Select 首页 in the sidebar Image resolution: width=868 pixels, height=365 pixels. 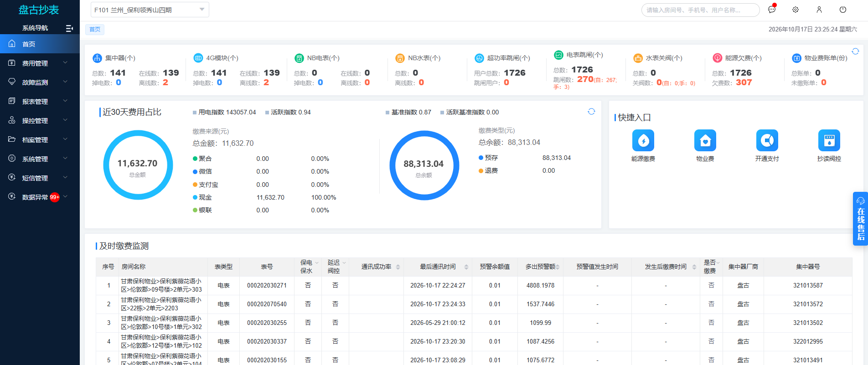[x=40, y=44]
